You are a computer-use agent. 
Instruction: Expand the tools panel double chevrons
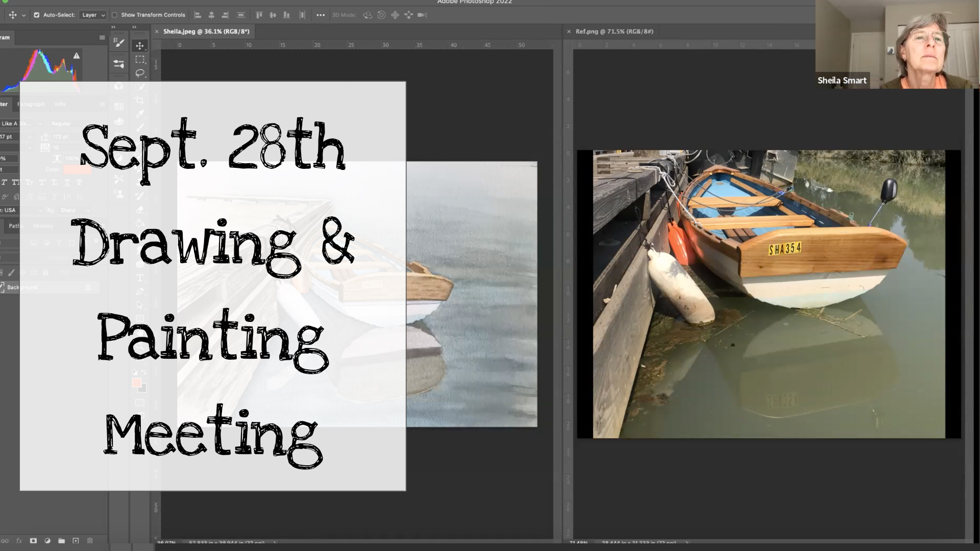[134, 27]
